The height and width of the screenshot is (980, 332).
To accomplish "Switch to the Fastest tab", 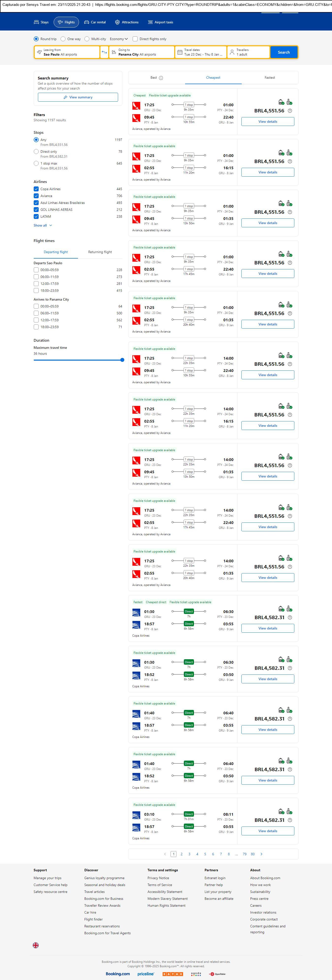I will point(269,78).
